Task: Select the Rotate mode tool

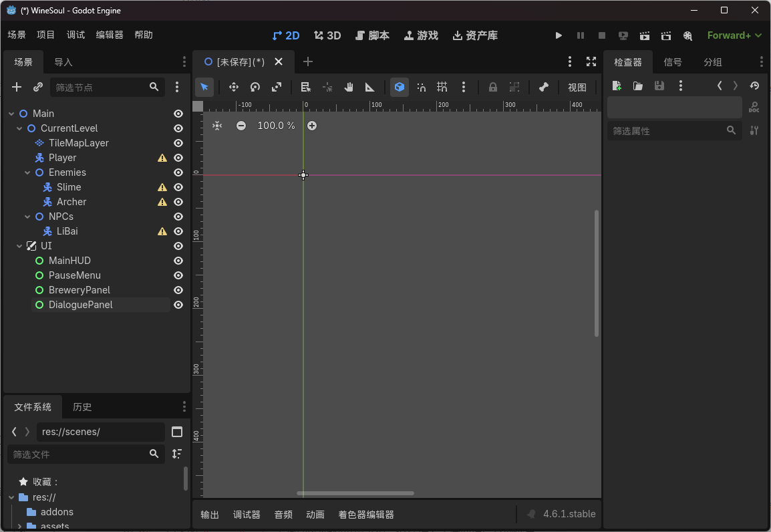Action: pyautogui.click(x=255, y=87)
